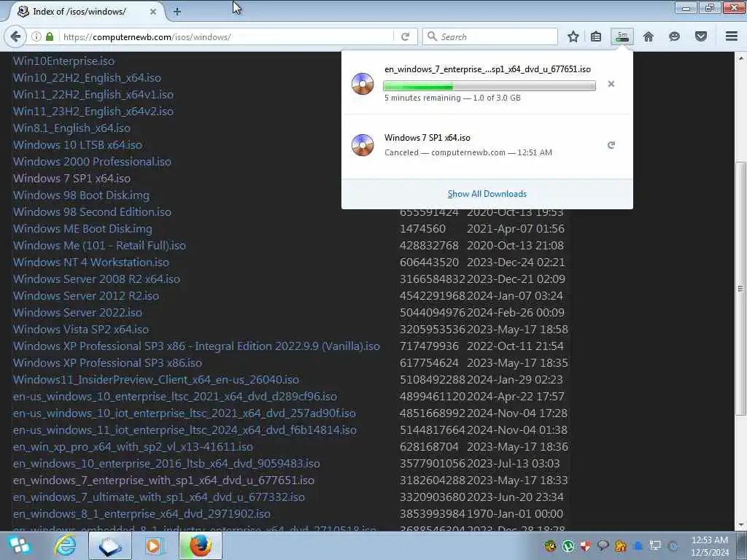
Task: Download XP Professional SP3 x86 Integral Edition iso
Action: 197,346
